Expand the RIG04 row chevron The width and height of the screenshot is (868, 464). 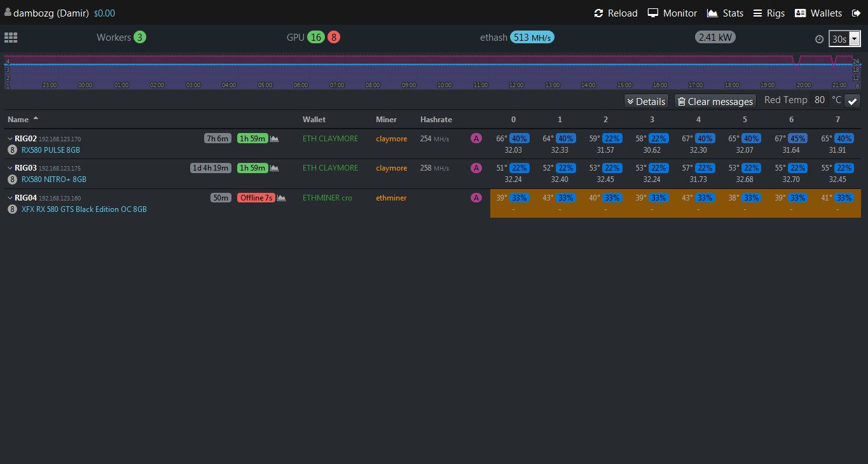pyautogui.click(x=10, y=198)
